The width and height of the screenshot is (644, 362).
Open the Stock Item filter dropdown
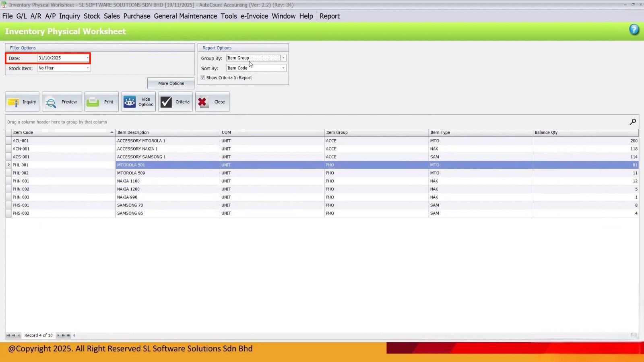[x=87, y=68]
